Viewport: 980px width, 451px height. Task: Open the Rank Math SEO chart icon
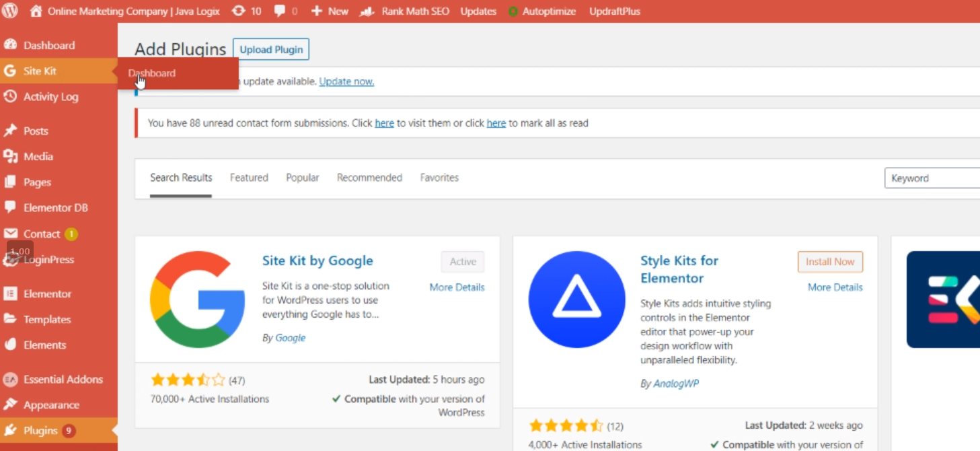coord(367,11)
